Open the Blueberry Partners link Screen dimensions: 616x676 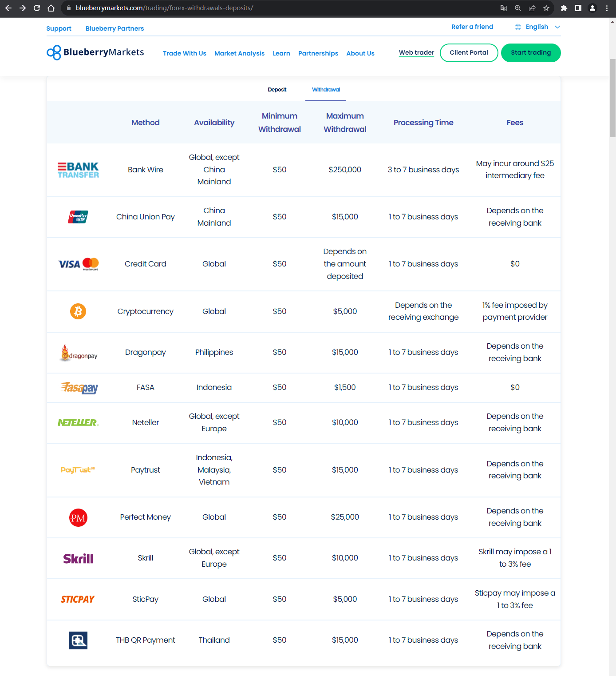pyautogui.click(x=115, y=28)
